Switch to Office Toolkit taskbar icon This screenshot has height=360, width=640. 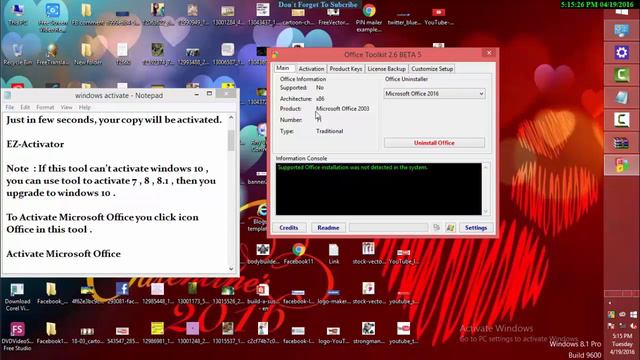coord(622,165)
